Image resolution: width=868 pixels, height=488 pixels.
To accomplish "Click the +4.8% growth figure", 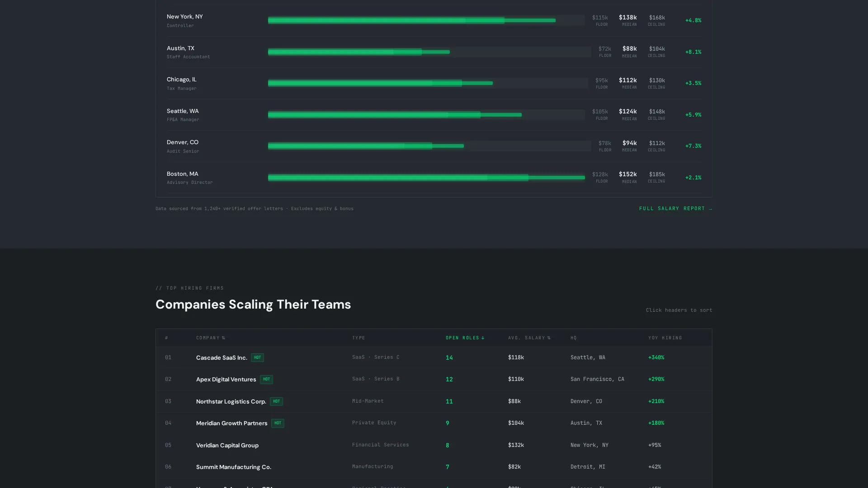I will point(693,20).
